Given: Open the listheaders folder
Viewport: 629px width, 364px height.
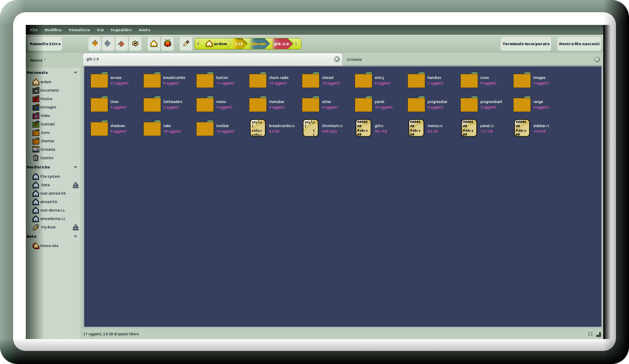Looking at the screenshot, I should (x=152, y=104).
